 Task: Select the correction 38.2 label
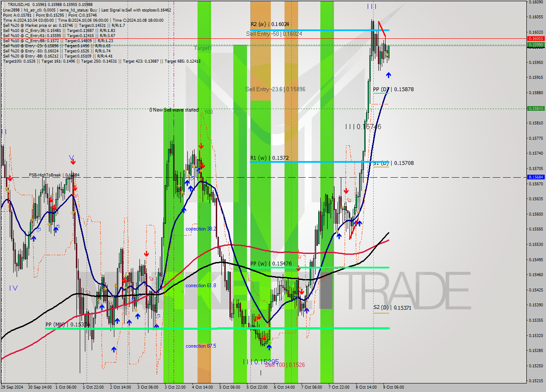point(201,229)
